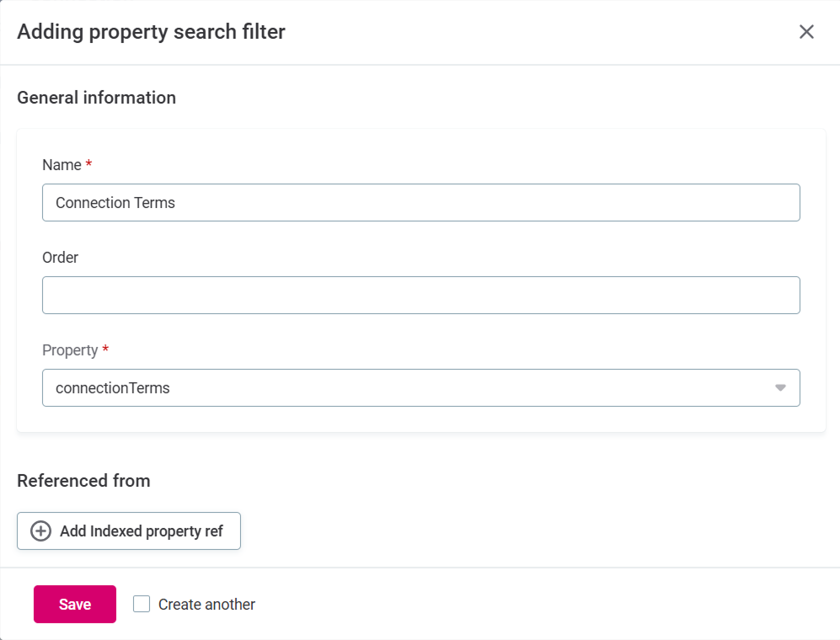Tick the Create another checkbox
Screen dimensions: 840x640
coord(142,604)
